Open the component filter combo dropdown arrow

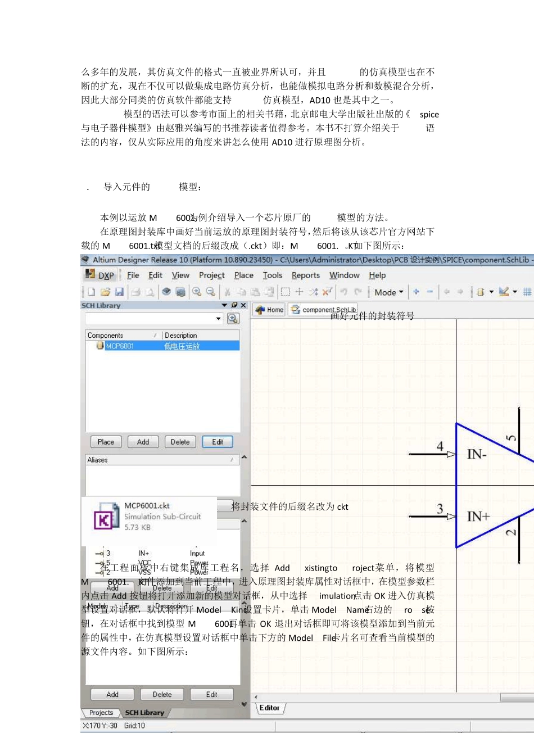[219, 319]
